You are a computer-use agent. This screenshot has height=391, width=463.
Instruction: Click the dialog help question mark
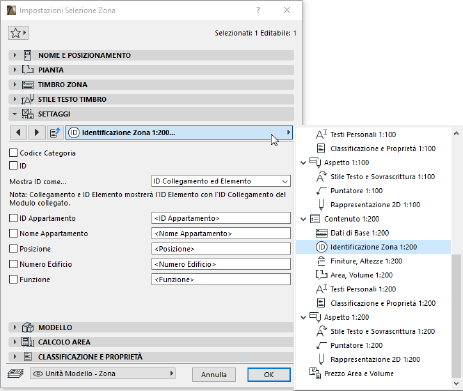pyautogui.click(x=258, y=10)
